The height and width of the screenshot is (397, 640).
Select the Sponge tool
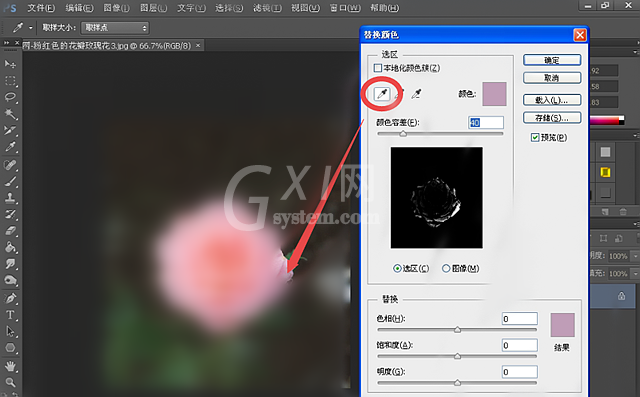click(x=10, y=280)
